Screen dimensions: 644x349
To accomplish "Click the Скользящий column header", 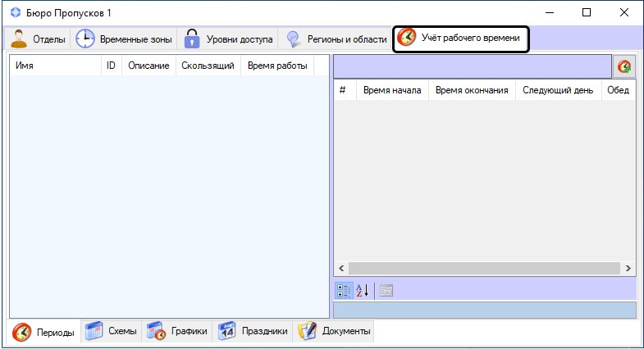I will click(x=208, y=66).
